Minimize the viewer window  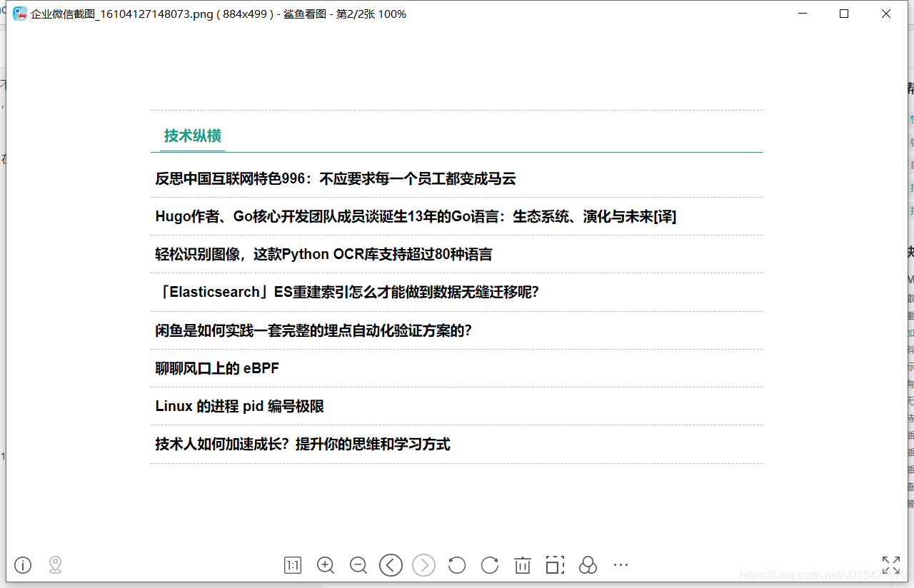[802, 13]
